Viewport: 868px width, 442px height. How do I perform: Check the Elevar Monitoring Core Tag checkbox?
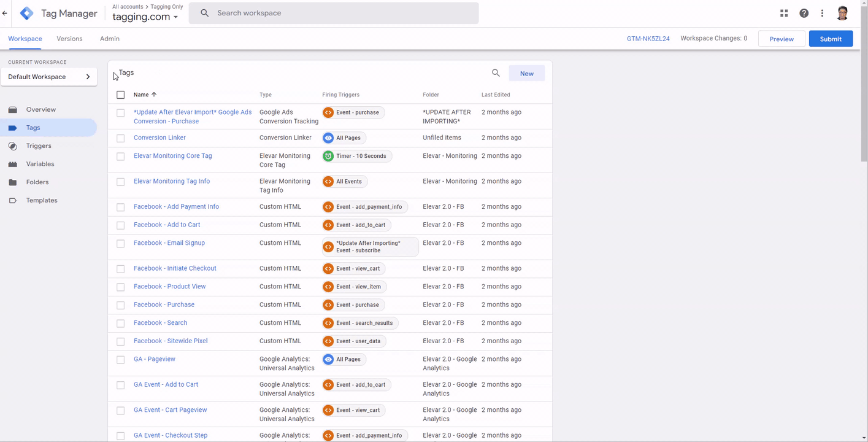120,157
